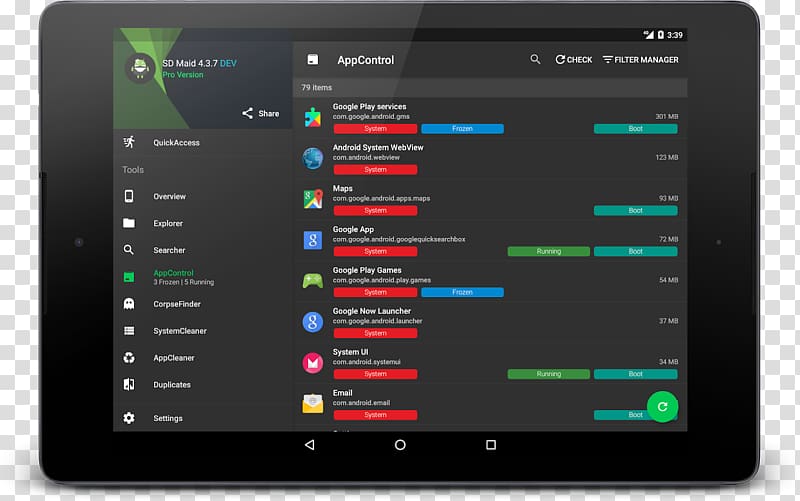Image resolution: width=800 pixels, height=501 pixels.
Task: Tap the CHECK refresh button
Action: point(573,60)
